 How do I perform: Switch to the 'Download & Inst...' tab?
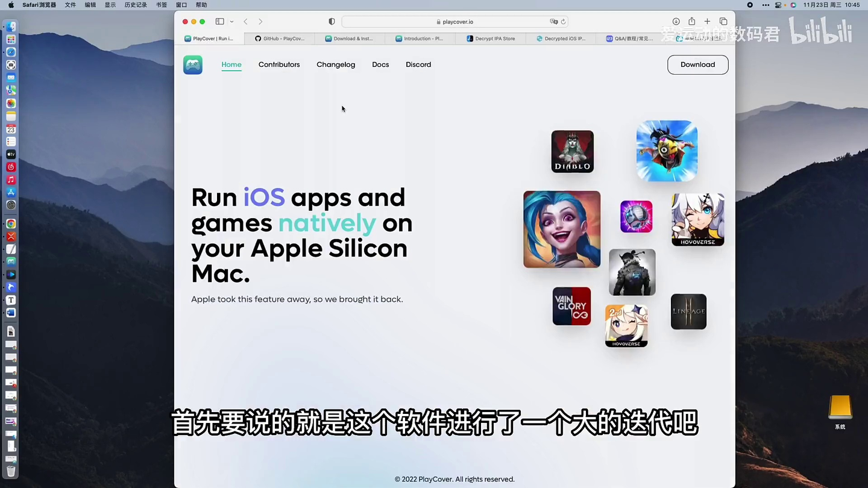(x=349, y=39)
